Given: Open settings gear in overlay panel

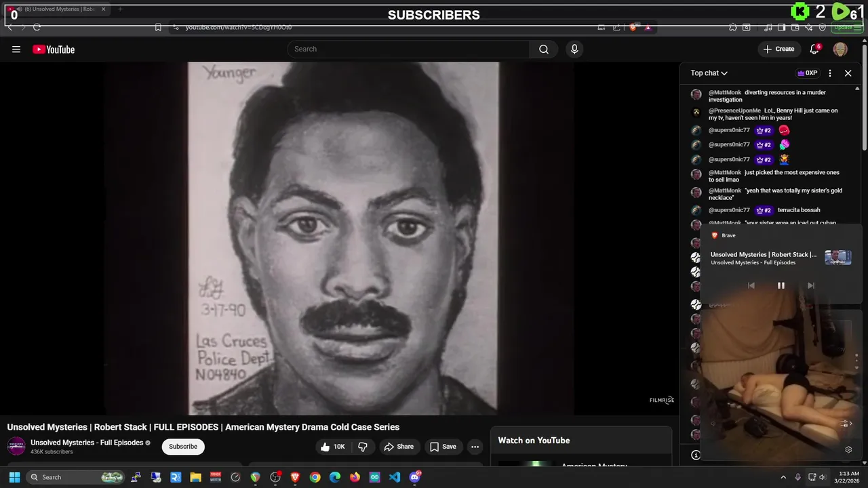Looking at the screenshot, I should point(848,449).
